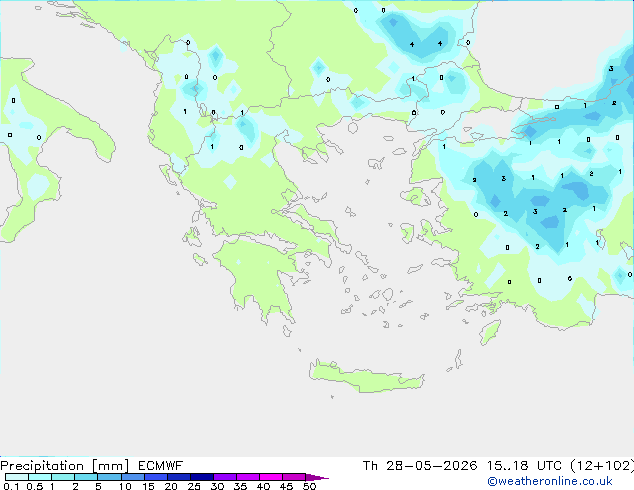Choose the 2–5 mm legend color swatch
Image resolution: width=634 pixels, height=490 pixels.
(86, 477)
